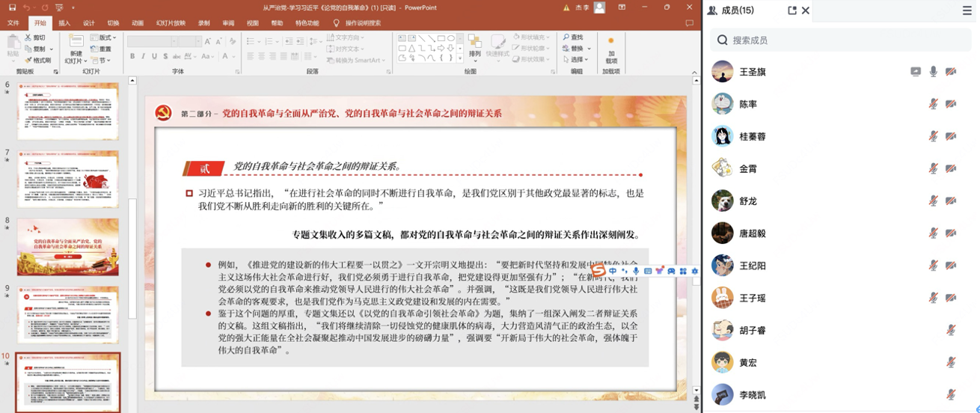Toggle the muted microphone for 陈率
The image size is (980, 413).
click(x=933, y=104)
